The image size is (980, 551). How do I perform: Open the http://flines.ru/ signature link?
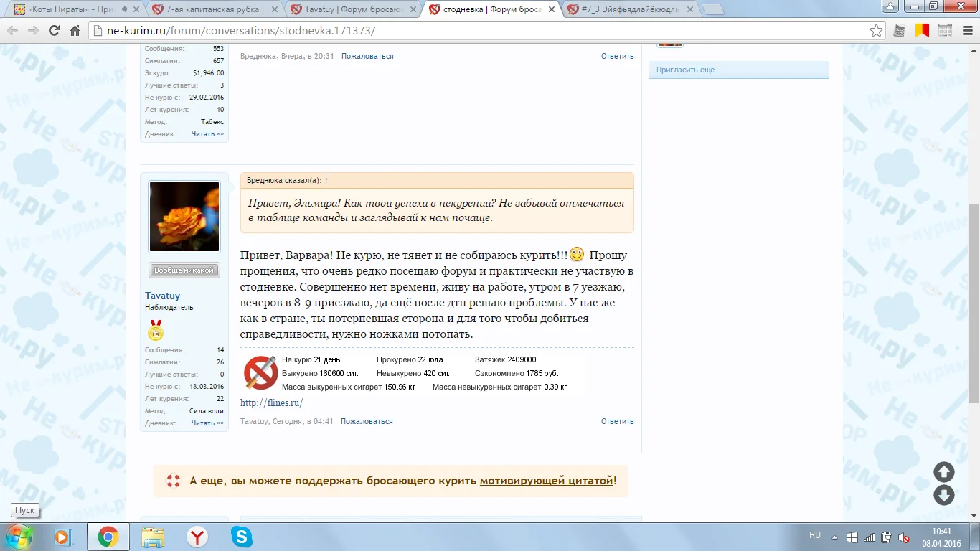(271, 402)
